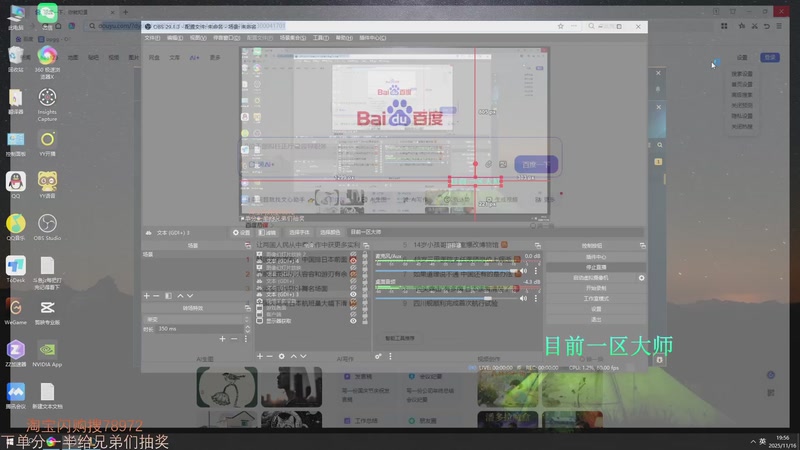Viewport: 800px width, 450px height.
Task: Toggle visibility of 文本 (GDI+) 3 source
Action: tap(353, 294)
